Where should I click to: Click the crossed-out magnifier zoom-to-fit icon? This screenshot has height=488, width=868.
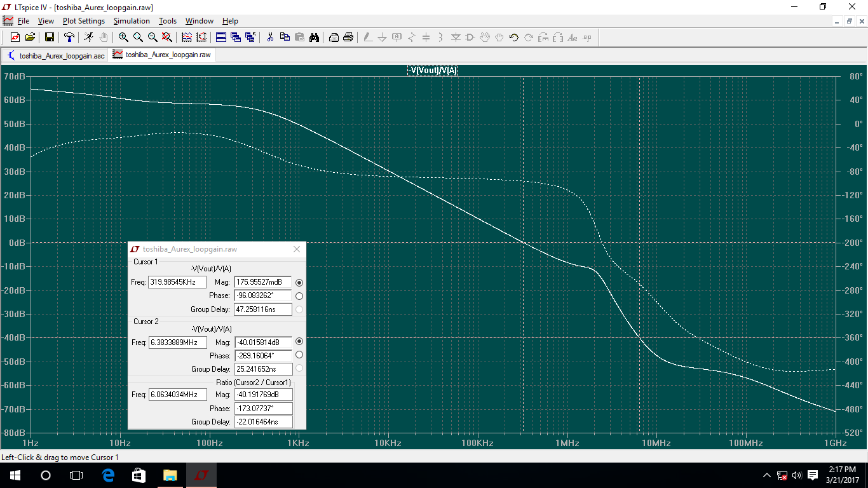(166, 37)
